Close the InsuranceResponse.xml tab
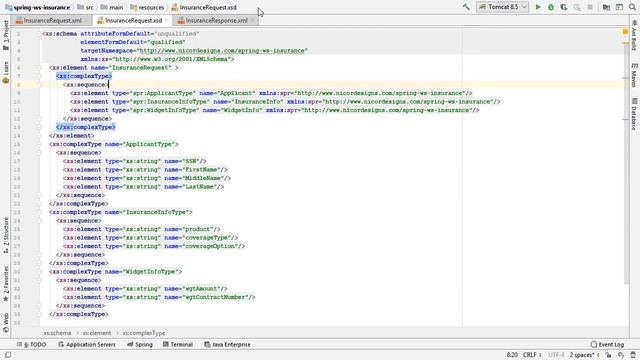Viewport: 640px width, 360px height. click(252, 20)
